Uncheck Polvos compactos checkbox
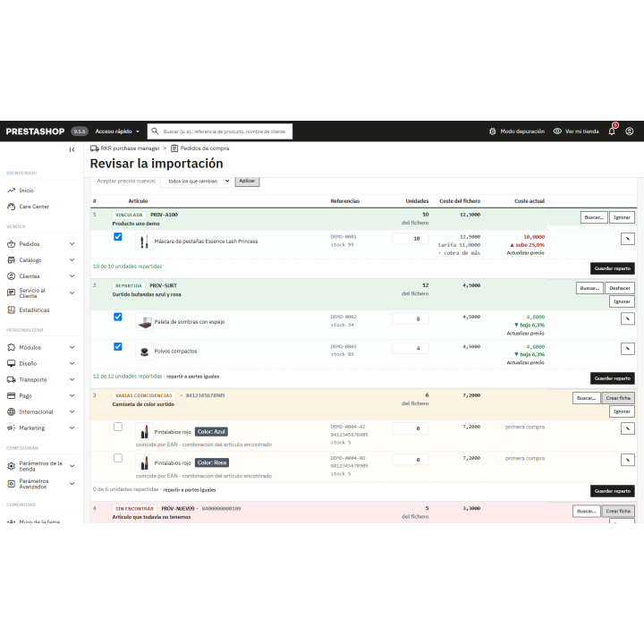The height and width of the screenshot is (644, 644). click(x=118, y=347)
